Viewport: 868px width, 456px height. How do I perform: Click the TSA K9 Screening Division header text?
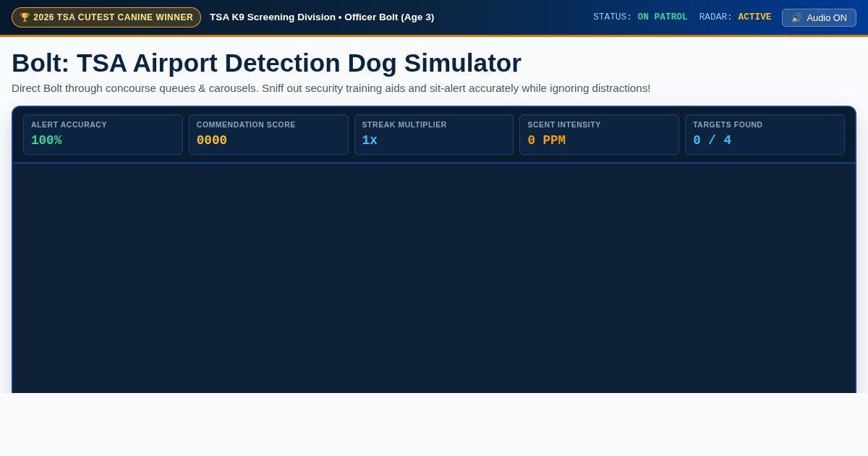[322, 17]
